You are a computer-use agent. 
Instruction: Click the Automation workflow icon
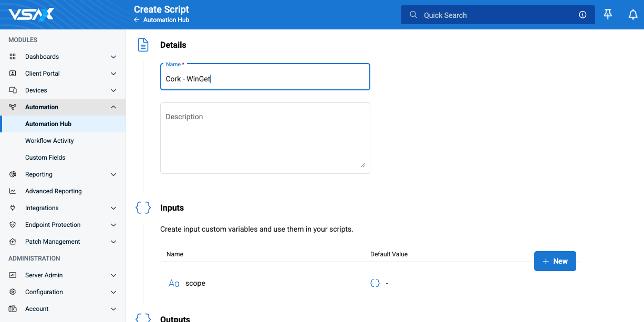click(x=13, y=107)
